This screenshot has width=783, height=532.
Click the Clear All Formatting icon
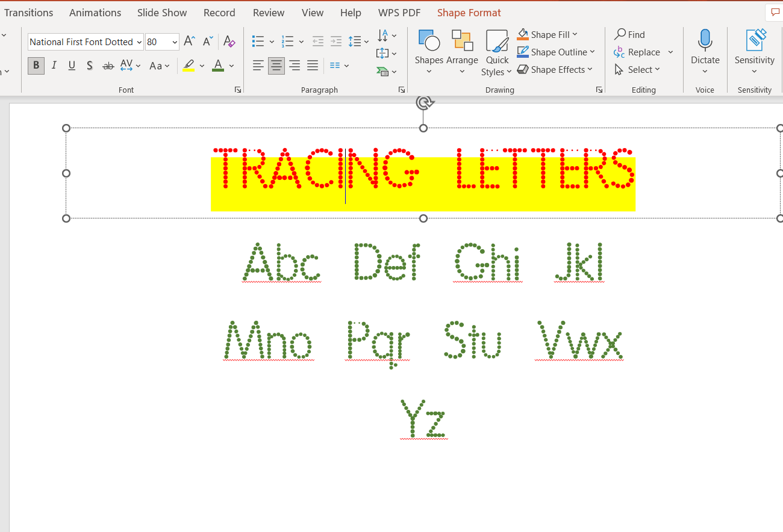coord(229,42)
